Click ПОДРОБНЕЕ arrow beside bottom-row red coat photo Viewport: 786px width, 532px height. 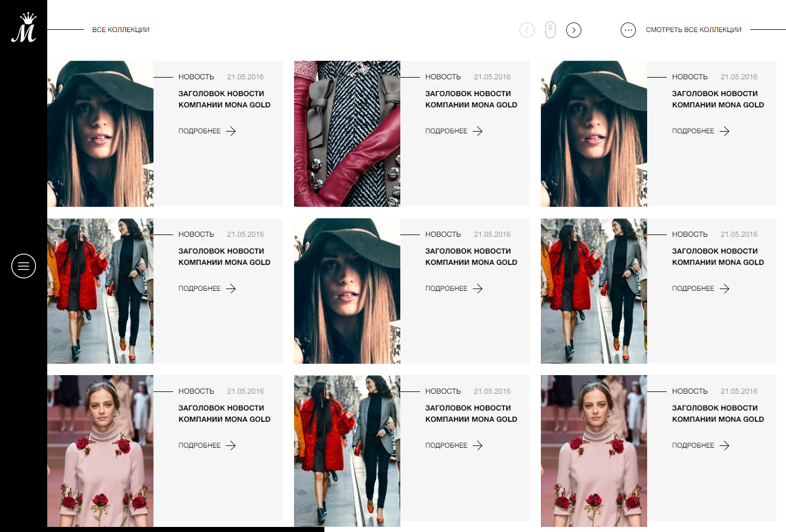(x=478, y=445)
